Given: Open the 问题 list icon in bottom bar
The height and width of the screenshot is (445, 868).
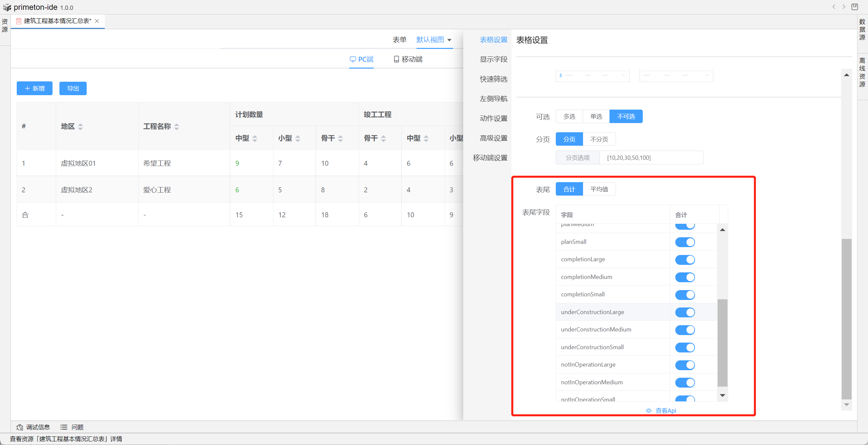Looking at the screenshot, I should [x=64, y=427].
